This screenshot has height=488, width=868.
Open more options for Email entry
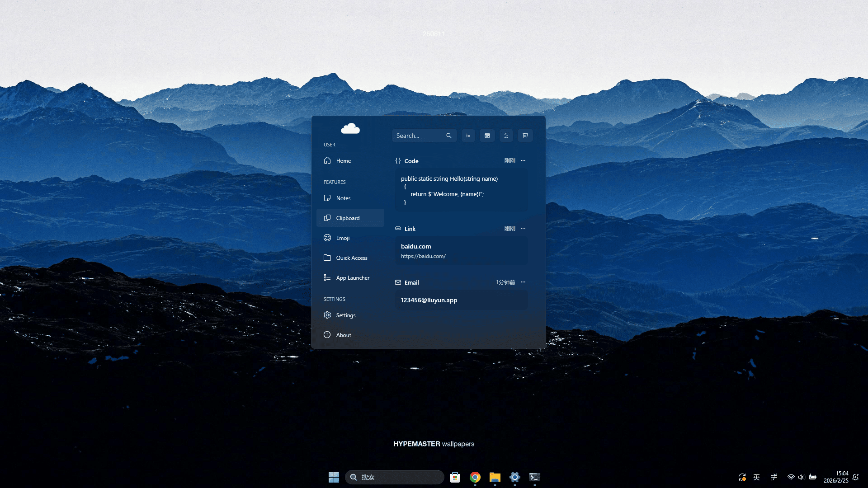click(523, 282)
